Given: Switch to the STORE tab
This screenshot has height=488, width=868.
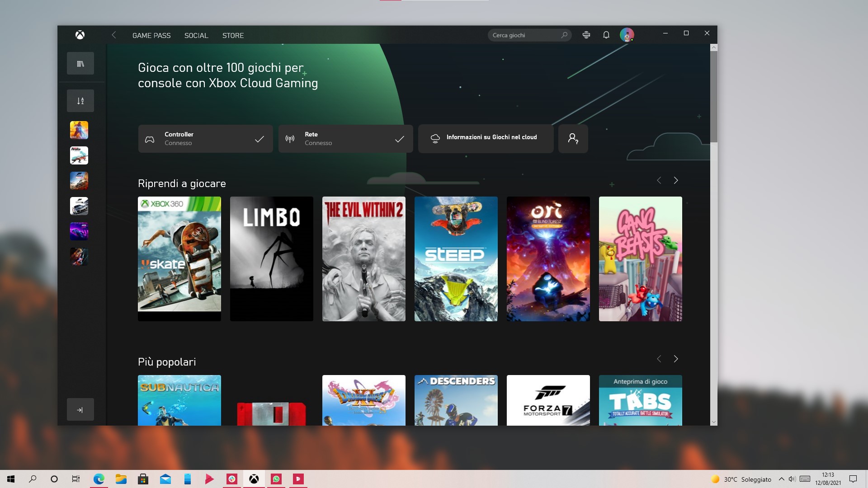Looking at the screenshot, I should coord(233,35).
